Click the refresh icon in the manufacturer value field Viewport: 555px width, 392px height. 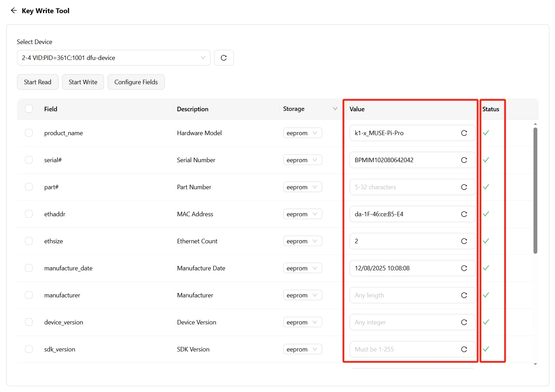(x=464, y=295)
